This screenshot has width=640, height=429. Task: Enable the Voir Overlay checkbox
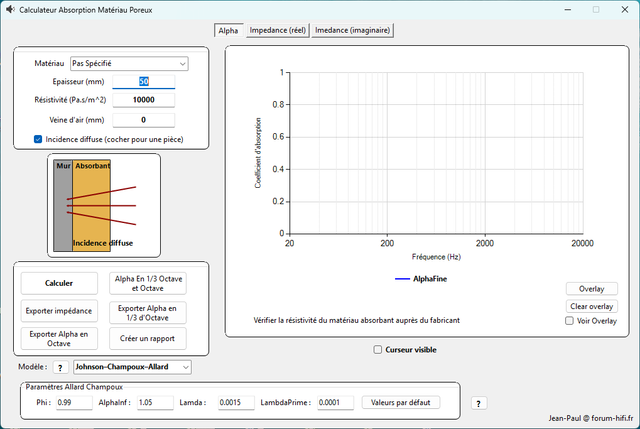569,321
